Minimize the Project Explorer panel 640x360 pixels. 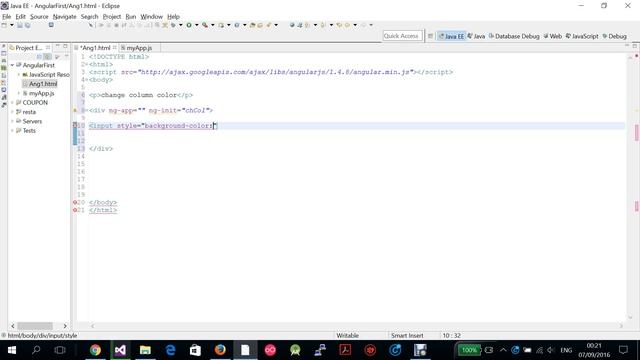pyautogui.click(x=58, y=46)
